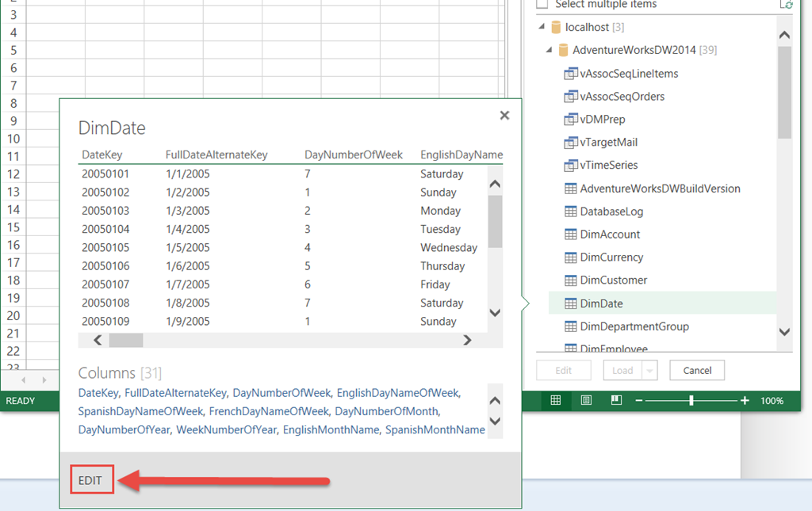Select the vAssocSeqLineItems view icon
Viewport: 812px width, 511px height.
(x=569, y=74)
